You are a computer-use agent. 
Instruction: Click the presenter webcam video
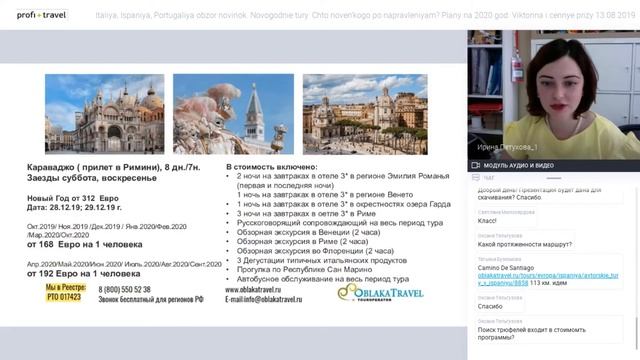coord(553,94)
